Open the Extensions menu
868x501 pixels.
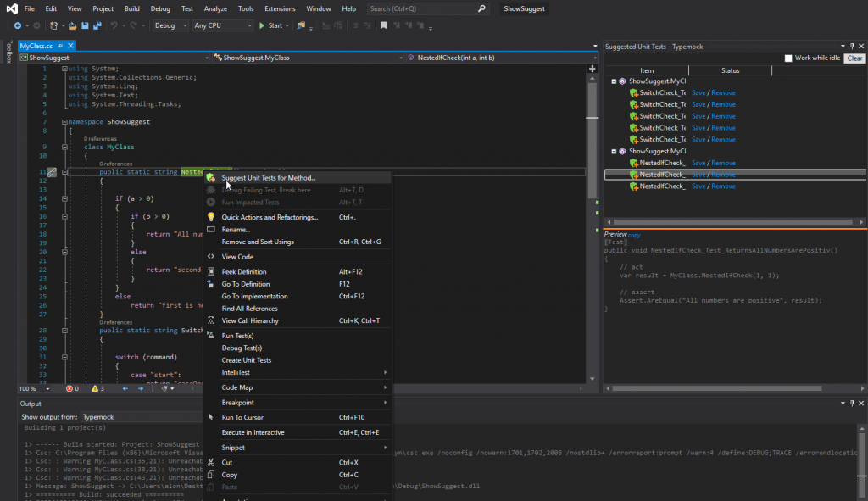click(282, 9)
